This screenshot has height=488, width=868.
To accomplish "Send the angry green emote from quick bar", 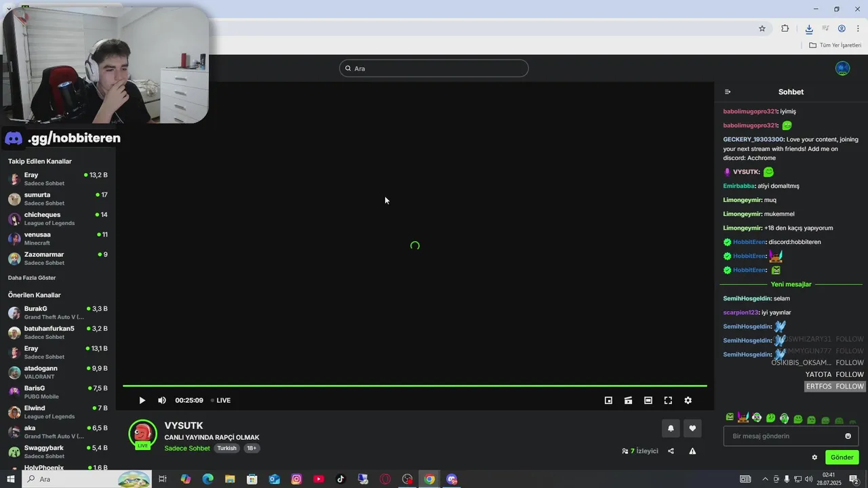I will click(x=730, y=418).
